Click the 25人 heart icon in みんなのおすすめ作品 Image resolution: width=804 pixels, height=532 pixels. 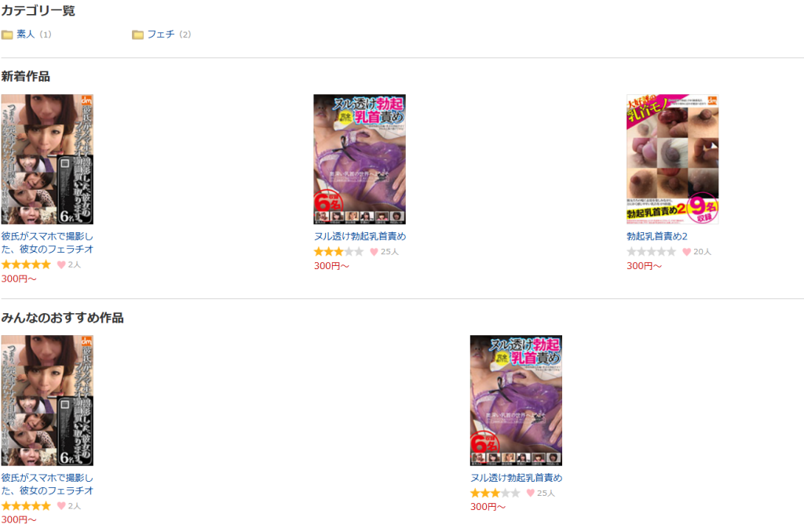530,493
